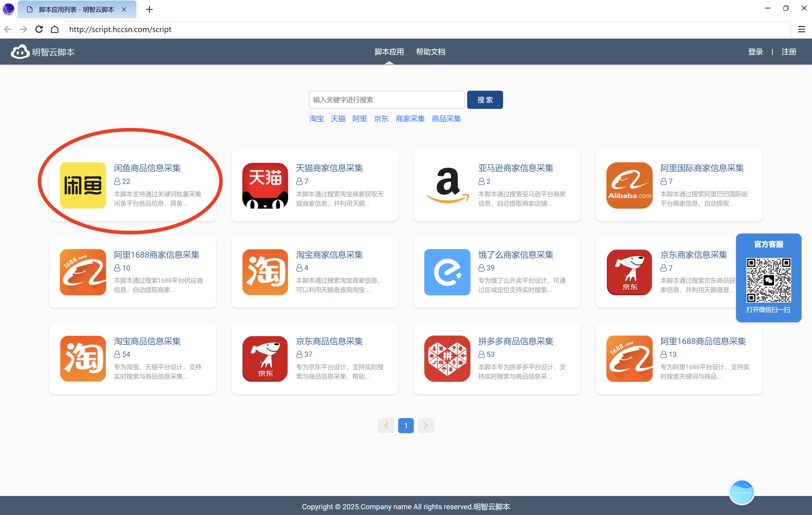The height and width of the screenshot is (515, 812).
Task: Select the 商品采集 keyword tag
Action: pos(446,119)
